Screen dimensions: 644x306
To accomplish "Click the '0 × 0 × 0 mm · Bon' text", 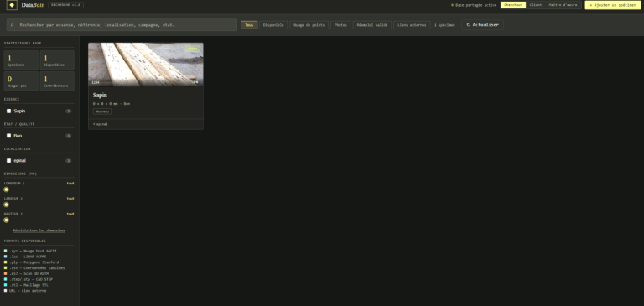I will (112, 104).
